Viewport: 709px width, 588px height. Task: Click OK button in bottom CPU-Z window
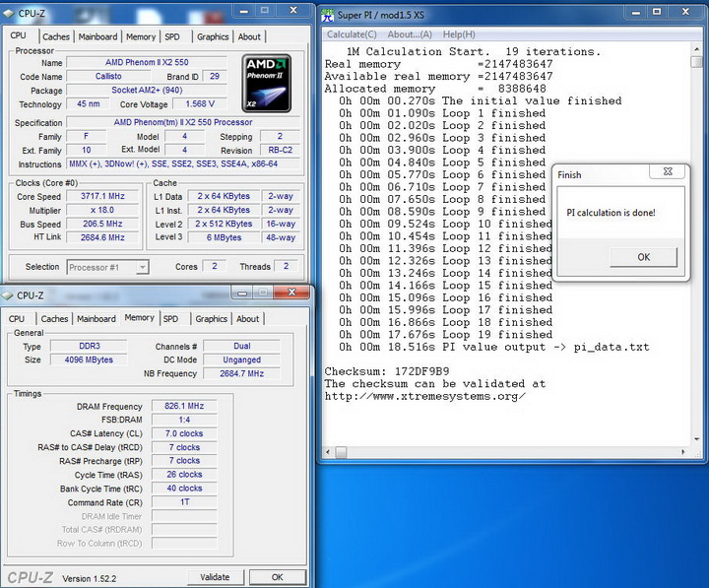[277, 577]
